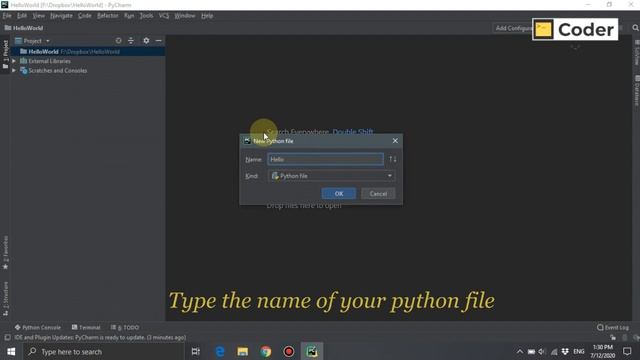Click the IDE and Plugin Updates status message
The image size is (640, 360).
pos(100,338)
